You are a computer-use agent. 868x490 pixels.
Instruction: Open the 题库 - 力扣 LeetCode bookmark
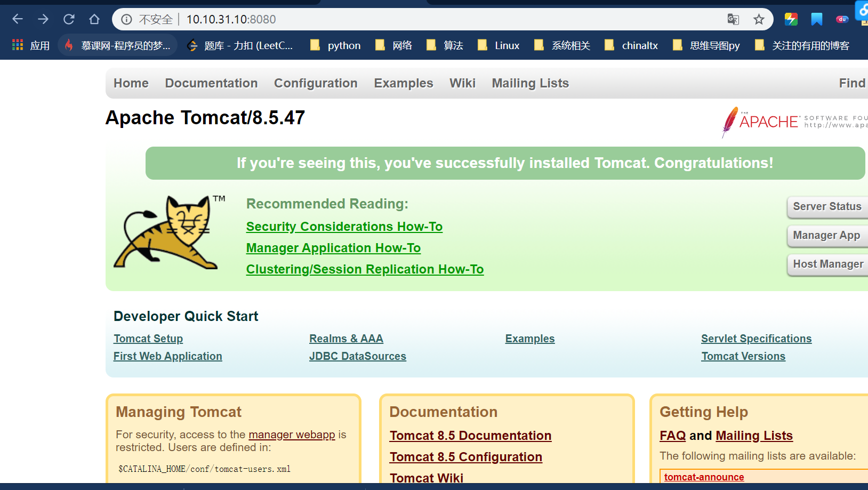tap(240, 45)
